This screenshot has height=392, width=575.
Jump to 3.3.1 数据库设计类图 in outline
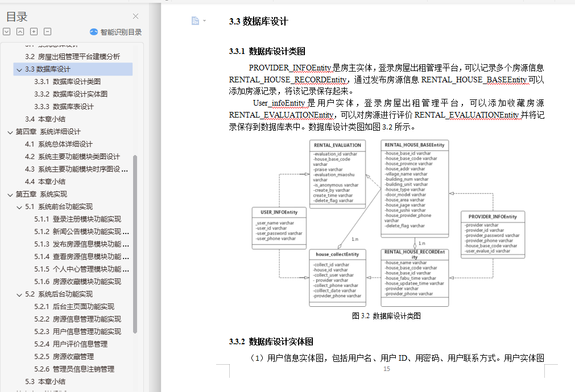click(67, 82)
